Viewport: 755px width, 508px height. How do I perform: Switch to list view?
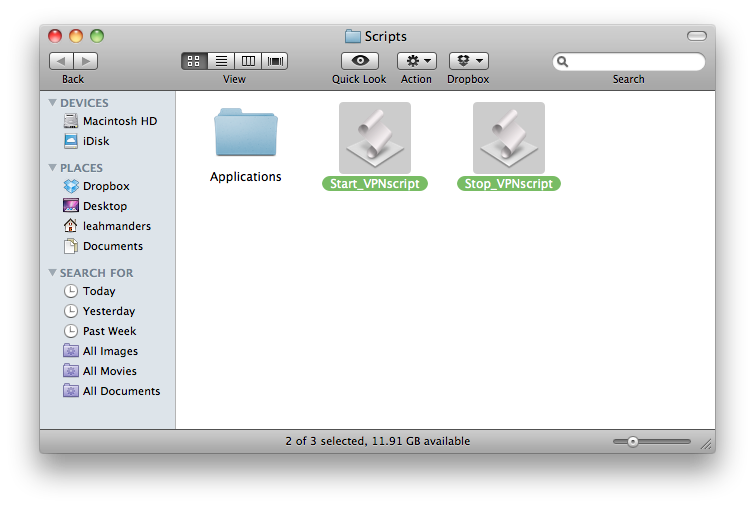click(221, 61)
